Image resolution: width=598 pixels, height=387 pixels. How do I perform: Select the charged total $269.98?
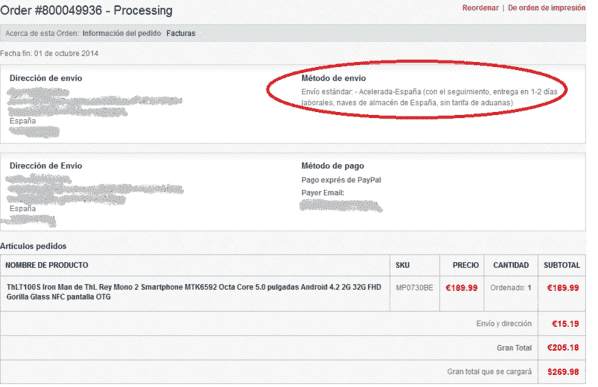(563, 372)
